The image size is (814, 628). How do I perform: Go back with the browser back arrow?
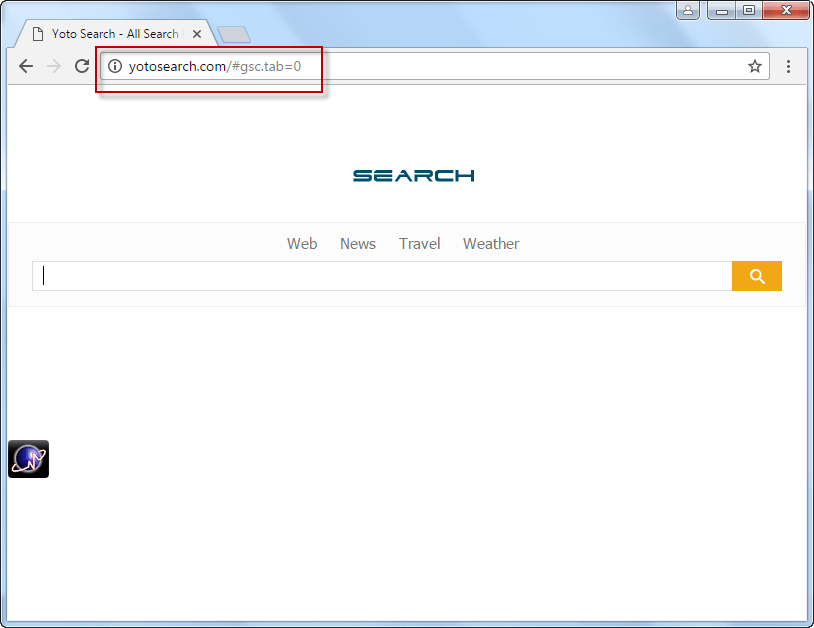(x=26, y=66)
